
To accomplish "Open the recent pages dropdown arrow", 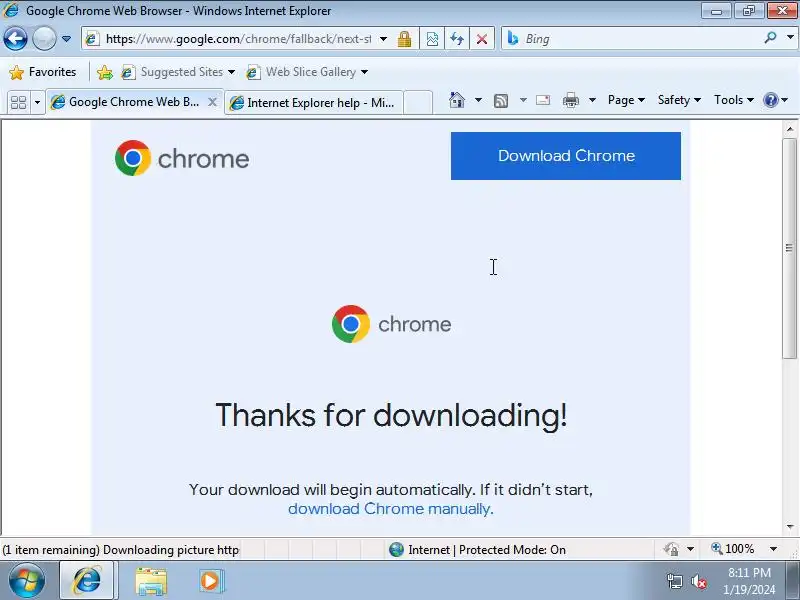I will tap(66, 39).
